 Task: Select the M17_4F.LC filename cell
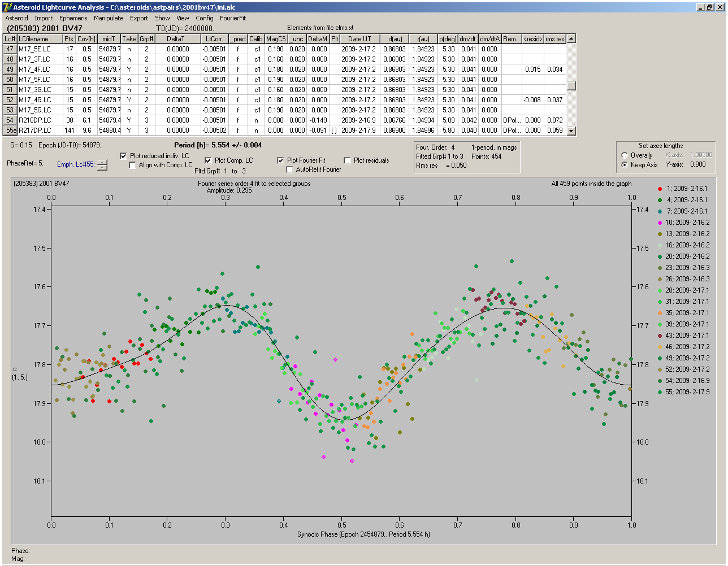point(40,69)
